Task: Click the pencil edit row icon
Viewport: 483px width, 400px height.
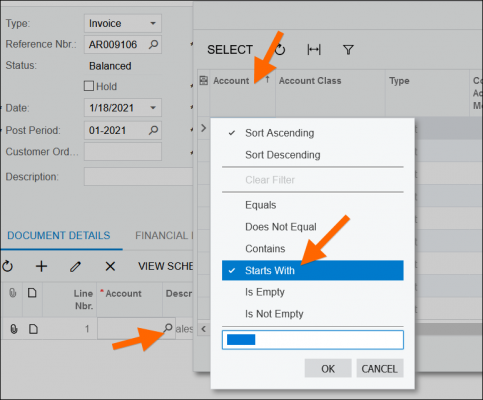Action: (75, 266)
